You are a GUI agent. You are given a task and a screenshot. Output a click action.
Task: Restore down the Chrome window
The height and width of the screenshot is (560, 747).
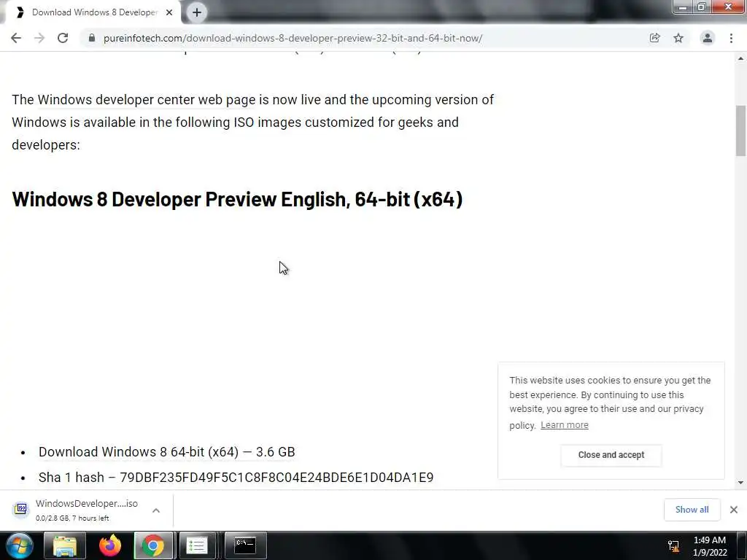[x=702, y=7]
